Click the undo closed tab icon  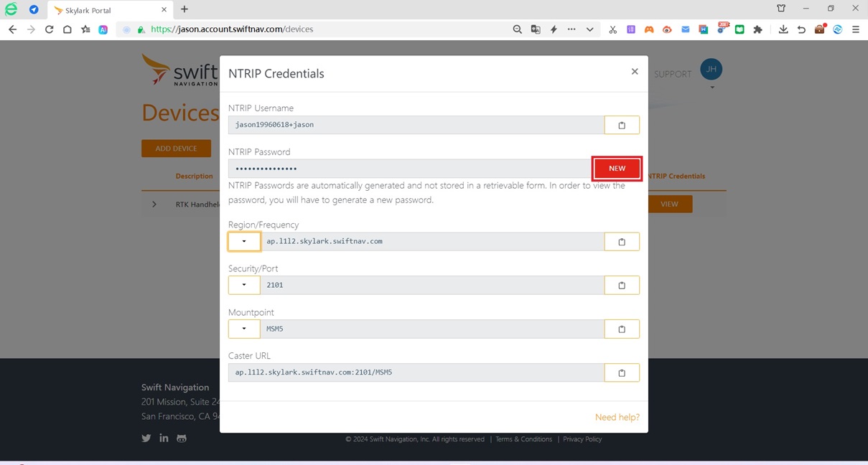coord(801,29)
